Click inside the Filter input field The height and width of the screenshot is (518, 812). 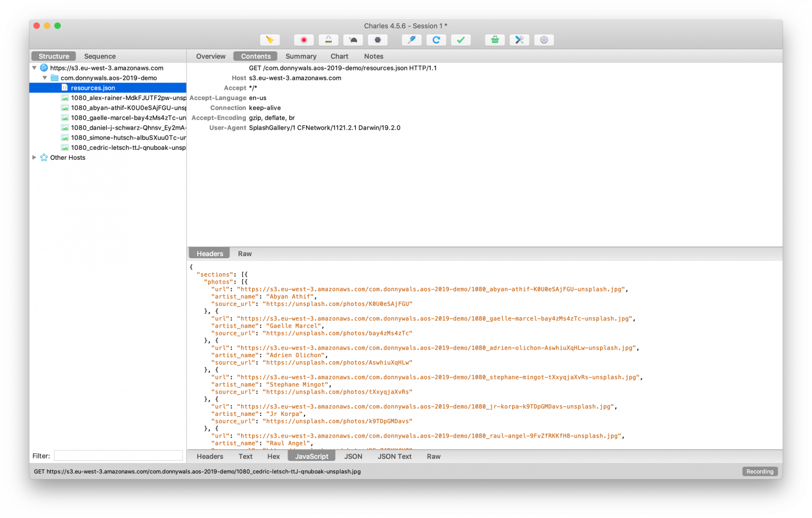tap(117, 456)
